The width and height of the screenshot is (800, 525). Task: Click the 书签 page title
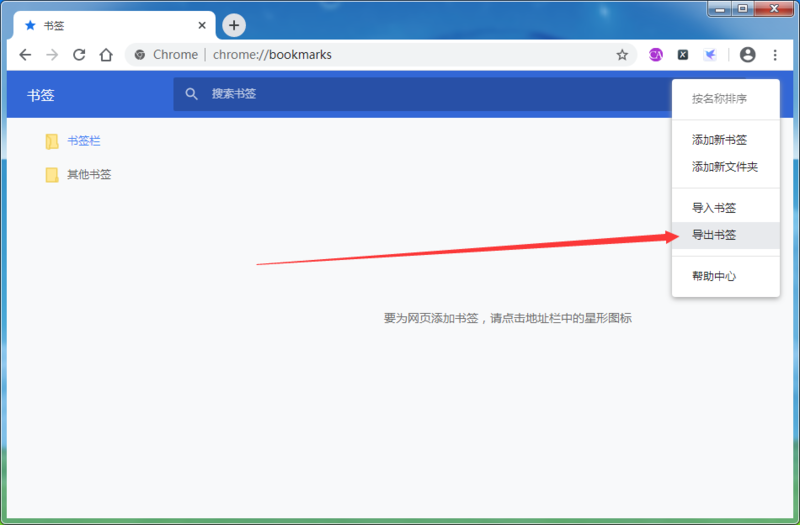point(41,95)
